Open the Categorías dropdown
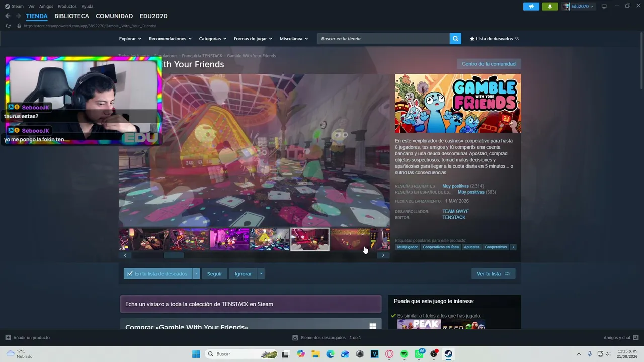644x362 pixels. (x=213, y=39)
